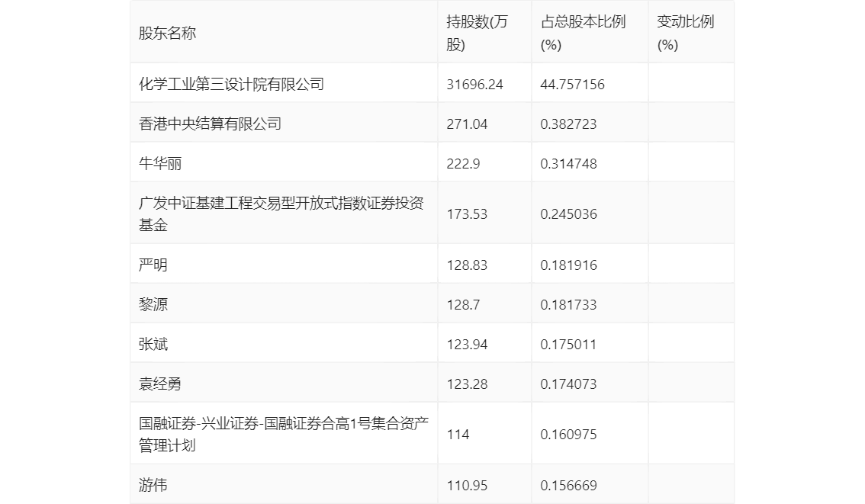Select the value 128.7
Screen dimensions: 865x504
[x=464, y=305]
